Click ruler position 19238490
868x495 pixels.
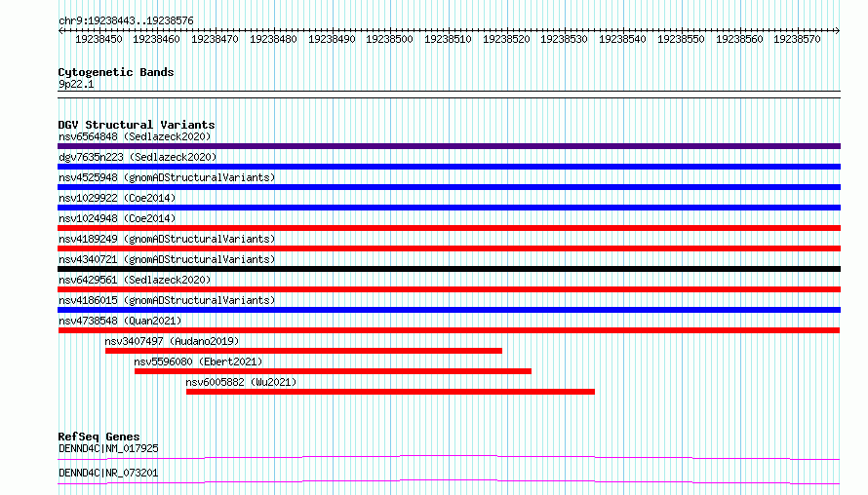tap(332, 39)
